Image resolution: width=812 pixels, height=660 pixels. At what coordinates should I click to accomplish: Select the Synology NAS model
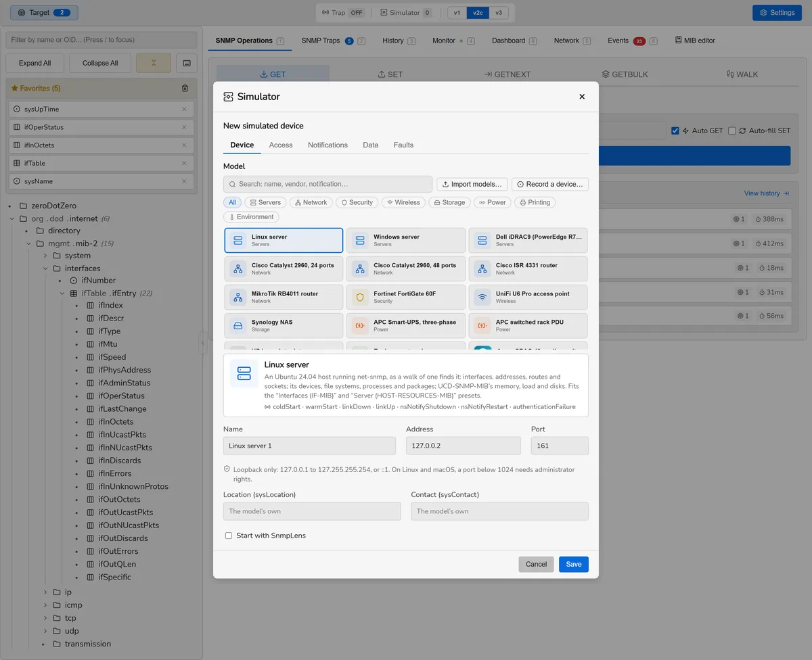pyautogui.click(x=284, y=325)
